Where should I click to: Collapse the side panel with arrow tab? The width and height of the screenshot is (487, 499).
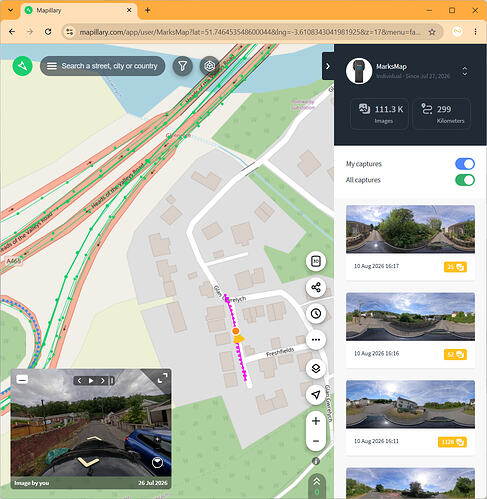tap(328, 66)
